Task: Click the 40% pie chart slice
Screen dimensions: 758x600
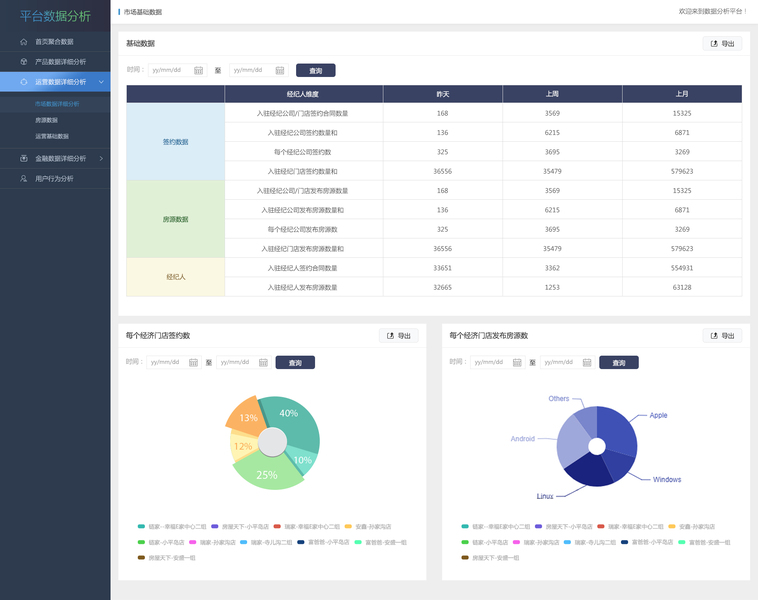Action: (x=295, y=421)
